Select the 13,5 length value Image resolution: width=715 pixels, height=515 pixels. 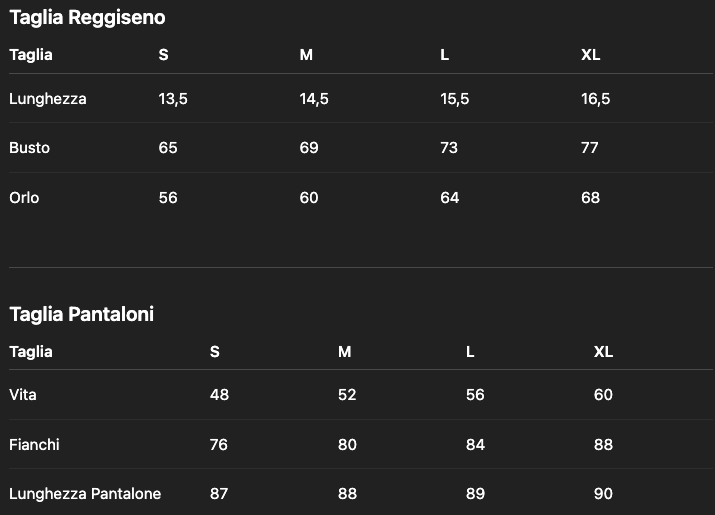[173, 99]
